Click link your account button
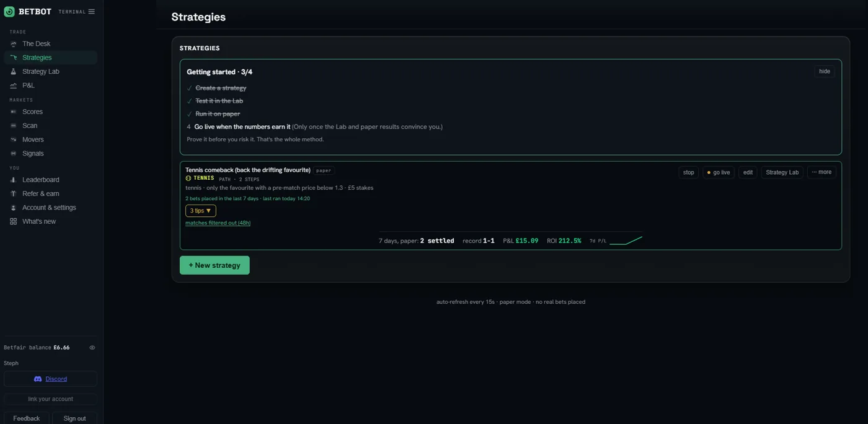This screenshot has width=868, height=424. coord(50,399)
